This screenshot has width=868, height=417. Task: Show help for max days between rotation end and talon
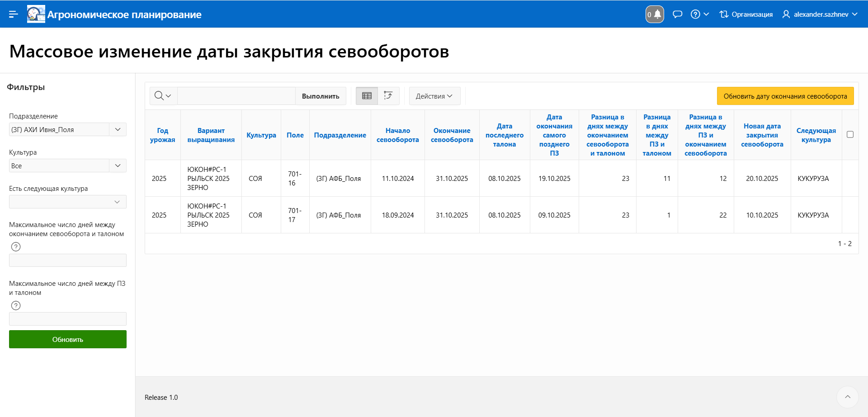(16, 246)
